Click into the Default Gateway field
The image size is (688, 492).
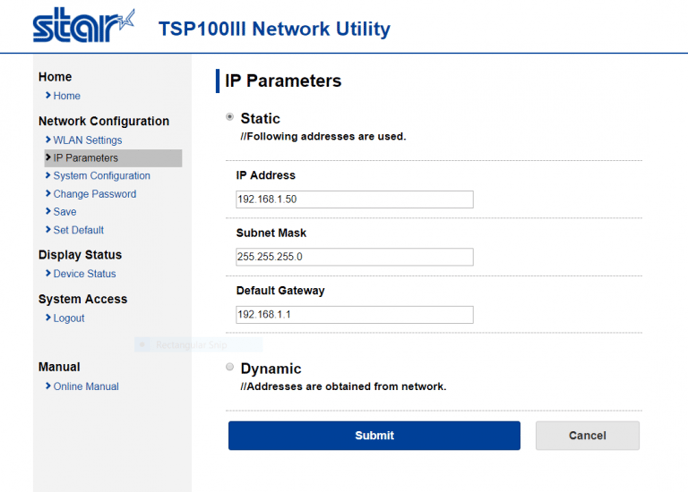pos(355,315)
